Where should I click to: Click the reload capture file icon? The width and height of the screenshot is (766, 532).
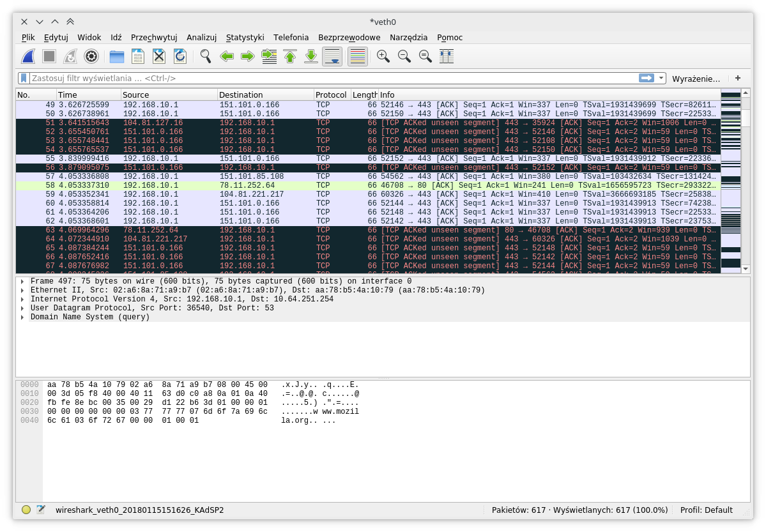[180, 57]
